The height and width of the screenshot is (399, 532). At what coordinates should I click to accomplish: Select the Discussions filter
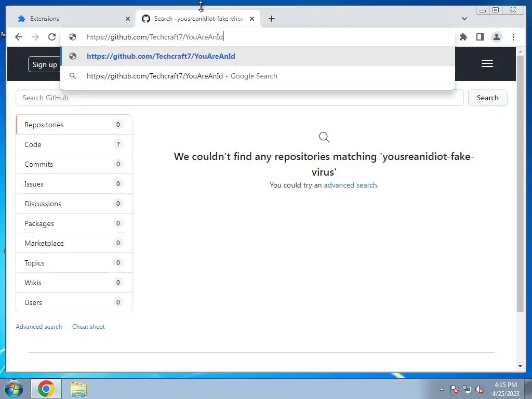pos(74,204)
